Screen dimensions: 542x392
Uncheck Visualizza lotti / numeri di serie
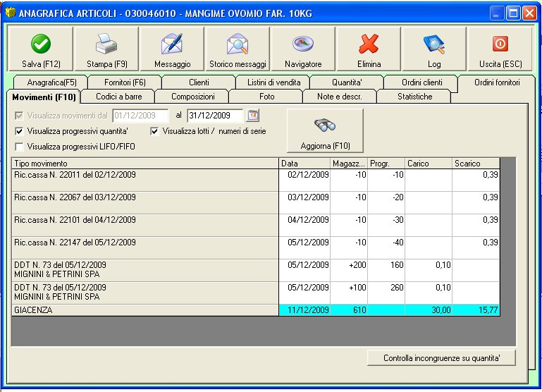(x=155, y=131)
